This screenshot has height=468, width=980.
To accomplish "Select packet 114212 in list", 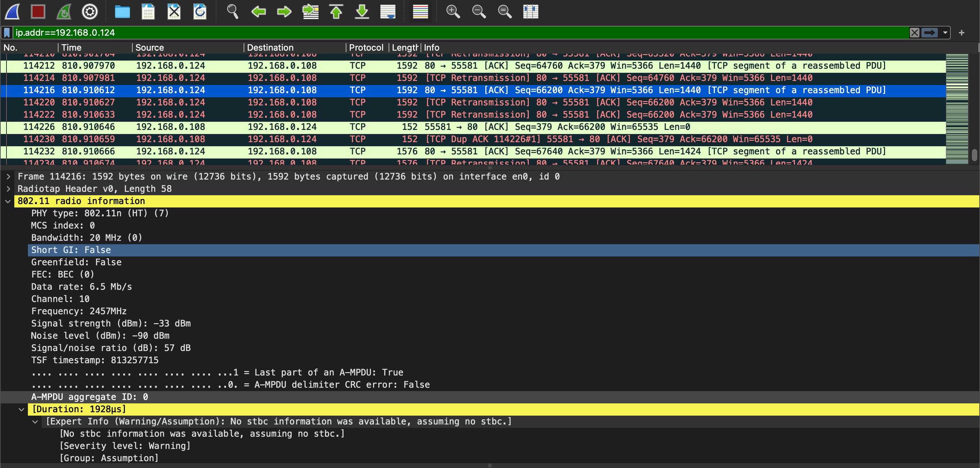I will (473, 66).
